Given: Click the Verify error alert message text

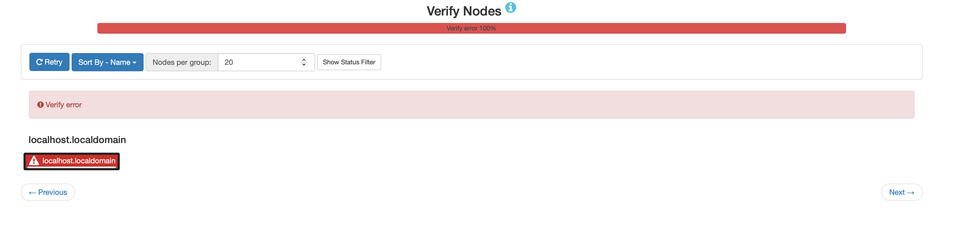Looking at the screenshot, I should coord(64,105).
